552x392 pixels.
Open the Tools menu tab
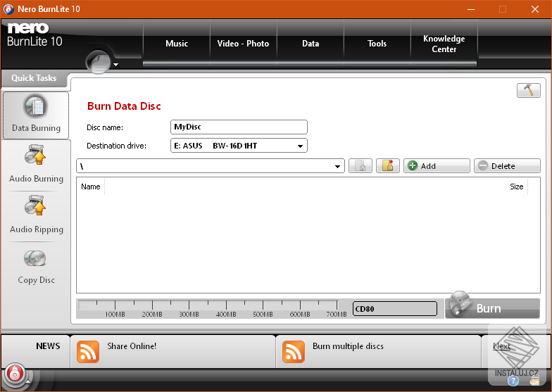377,44
